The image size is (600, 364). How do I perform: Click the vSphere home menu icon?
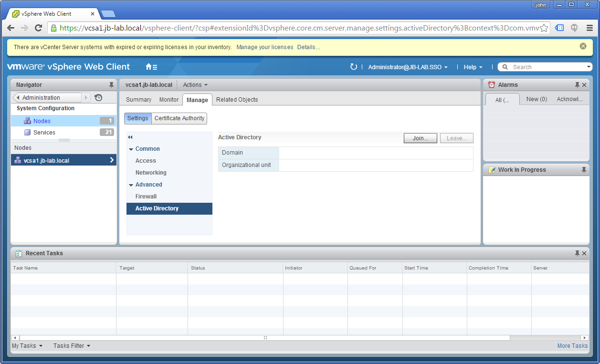pyautogui.click(x=151, y=67)
